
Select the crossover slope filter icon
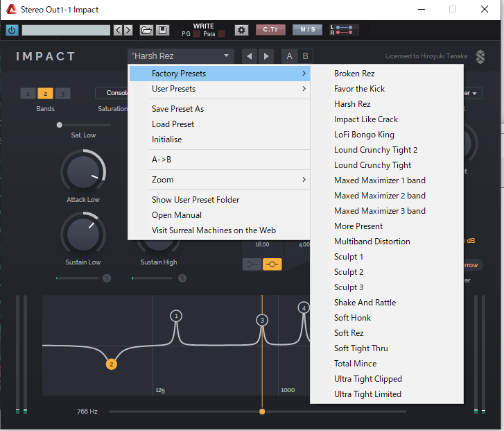[252, 264]
